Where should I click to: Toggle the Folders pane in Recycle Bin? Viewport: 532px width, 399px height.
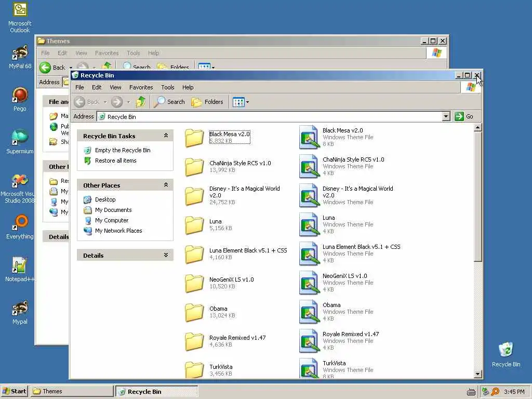pyautogui.click(x=207, y=102)
